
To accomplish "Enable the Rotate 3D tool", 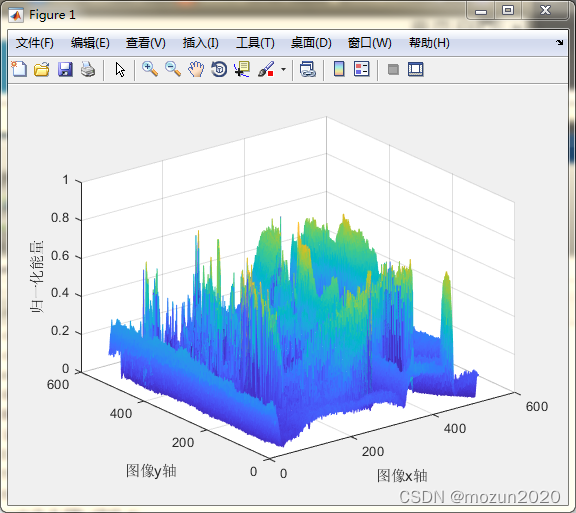I will pyautogui.click(x=219, y=69).
